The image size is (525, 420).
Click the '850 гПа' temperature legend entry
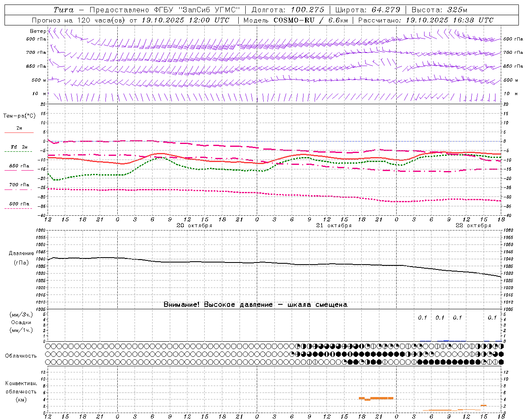(x=19, y=166)
